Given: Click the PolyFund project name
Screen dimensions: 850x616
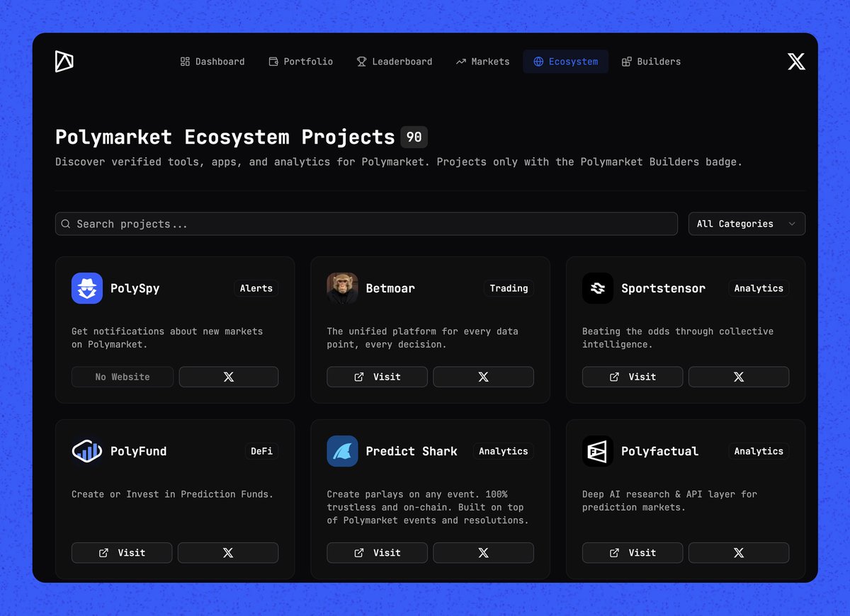Looking at the screenshot, I should click(x=139, y=451).
